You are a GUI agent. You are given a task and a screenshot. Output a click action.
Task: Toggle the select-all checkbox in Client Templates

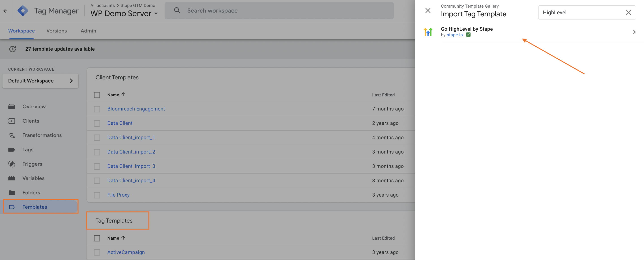[x=97, y=95]
